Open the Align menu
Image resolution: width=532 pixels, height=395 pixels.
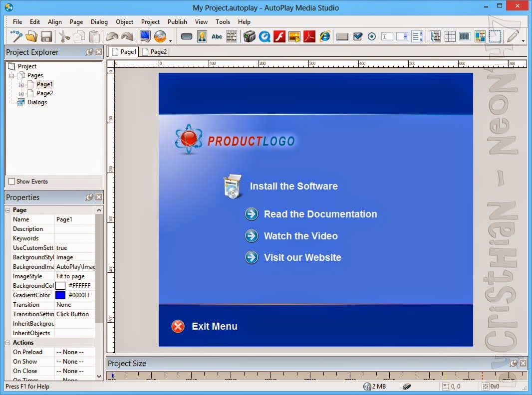(x=54, y=22)
